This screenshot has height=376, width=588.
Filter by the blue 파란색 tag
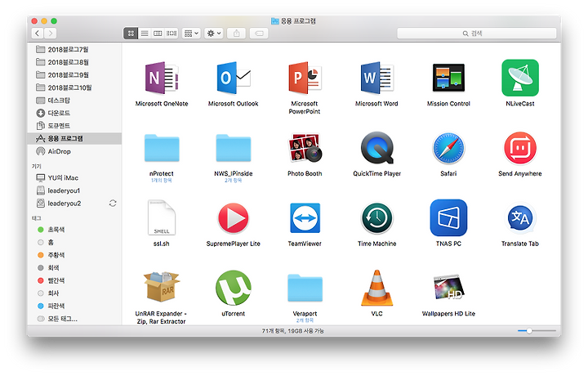74,306
